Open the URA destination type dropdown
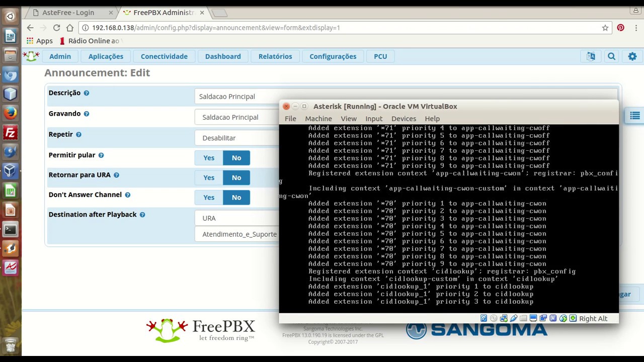The height and width of the screenshot is (362, 644). (x=237, y=218)
